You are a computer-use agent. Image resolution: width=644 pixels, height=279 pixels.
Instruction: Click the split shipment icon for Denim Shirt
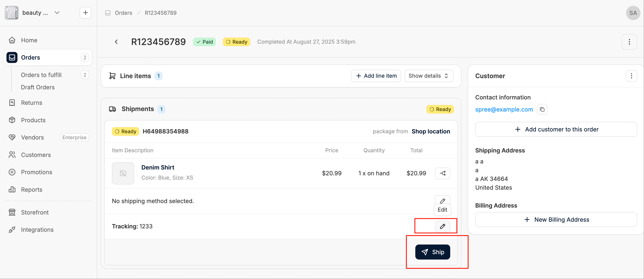pyautogui.click(x=443, y=173)
